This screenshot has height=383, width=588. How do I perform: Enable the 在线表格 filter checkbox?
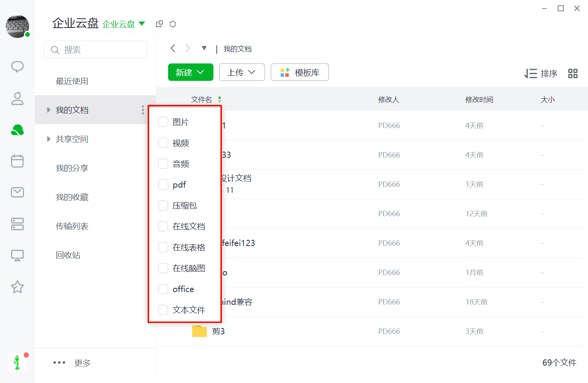163,248
